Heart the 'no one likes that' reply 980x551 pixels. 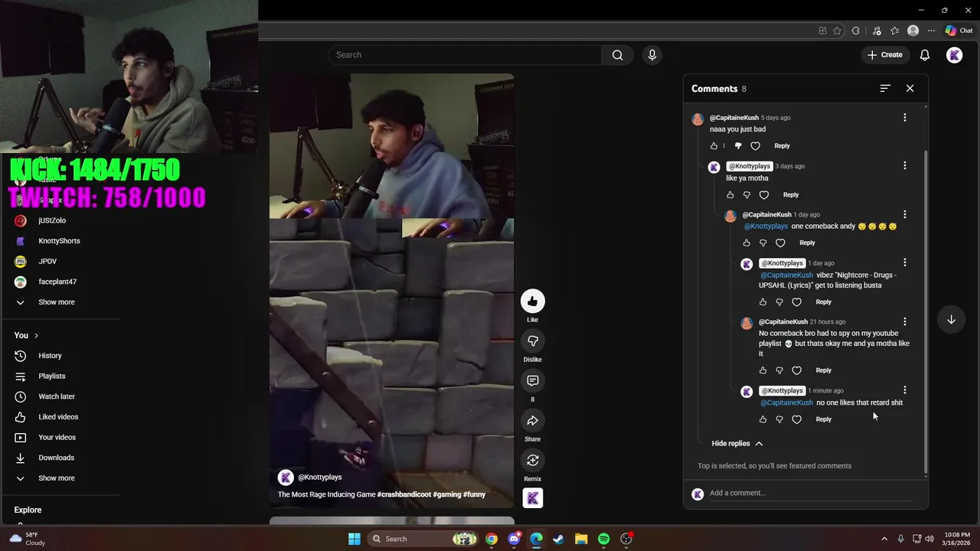(x=796, y=419)
